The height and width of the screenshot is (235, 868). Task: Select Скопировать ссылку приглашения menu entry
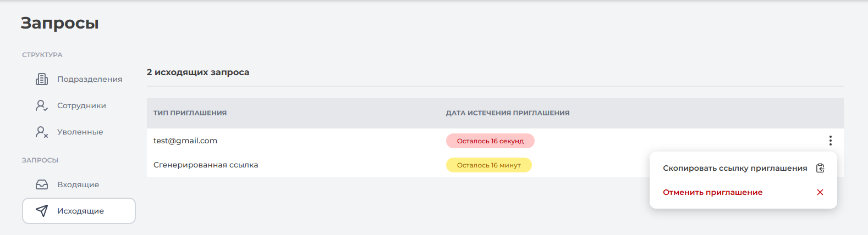coord(735,168)
